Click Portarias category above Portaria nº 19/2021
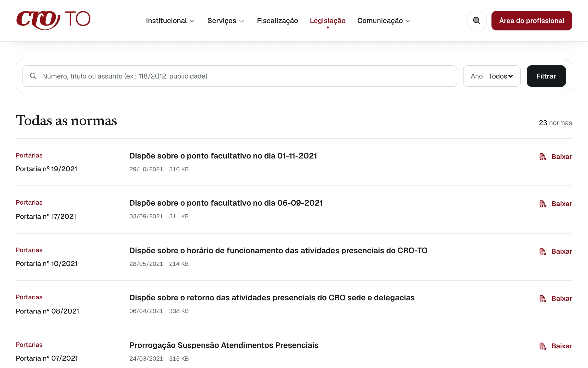 29,155
